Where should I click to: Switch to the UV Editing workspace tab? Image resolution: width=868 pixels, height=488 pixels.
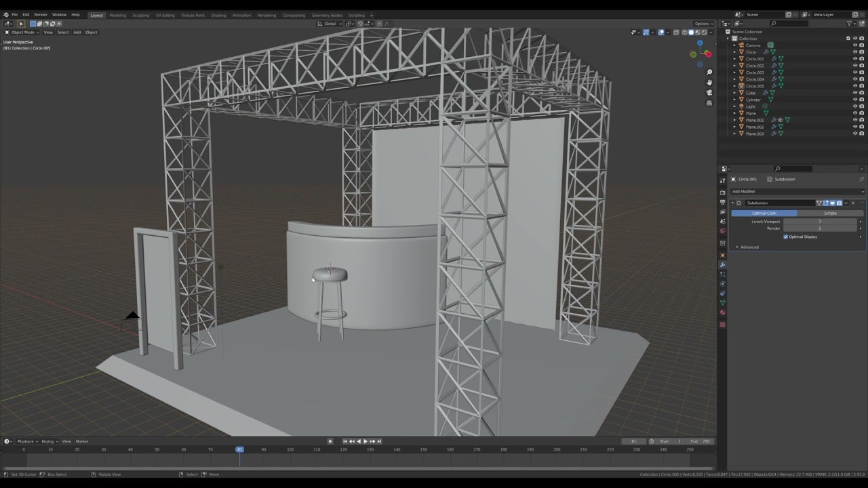click(165, 15)
